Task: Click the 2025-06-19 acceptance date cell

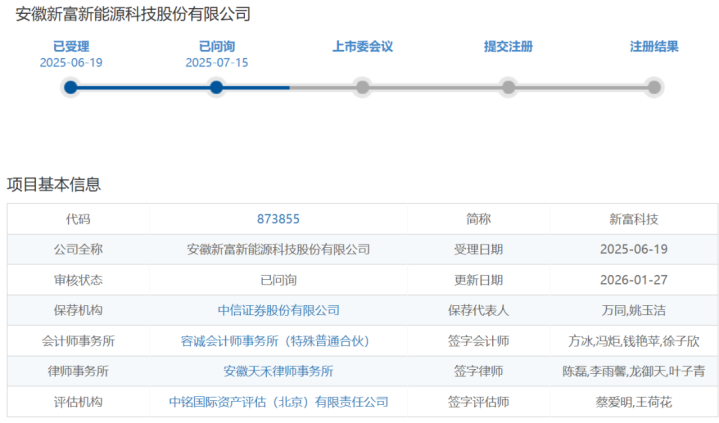Action: 634,249
